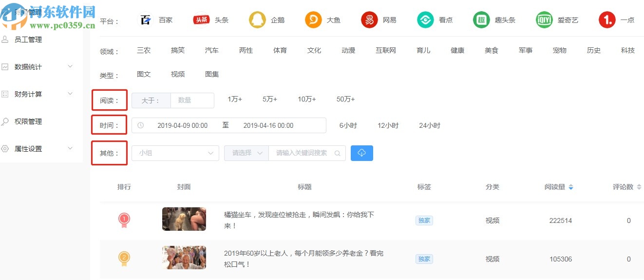The width and height of the screenshot is (644, 280).
Task: Filter by 搞笑 domain
Action: click(x=178, y=50)
